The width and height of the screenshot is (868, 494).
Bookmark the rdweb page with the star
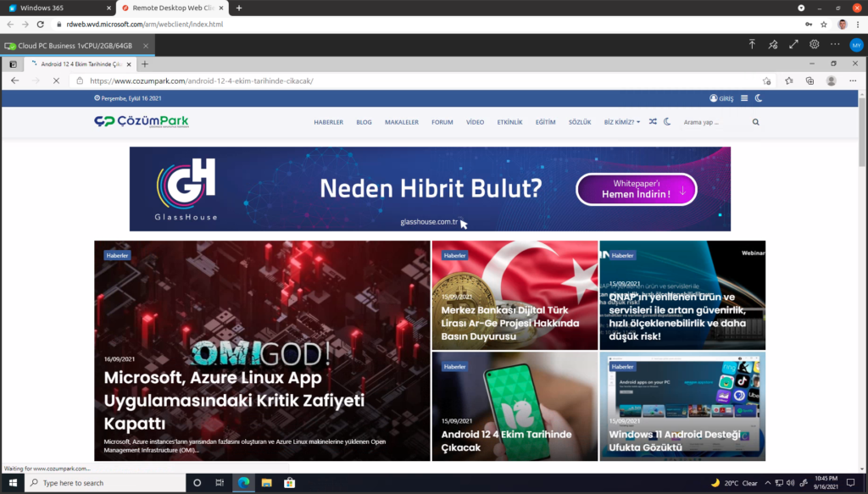point(824,25)
